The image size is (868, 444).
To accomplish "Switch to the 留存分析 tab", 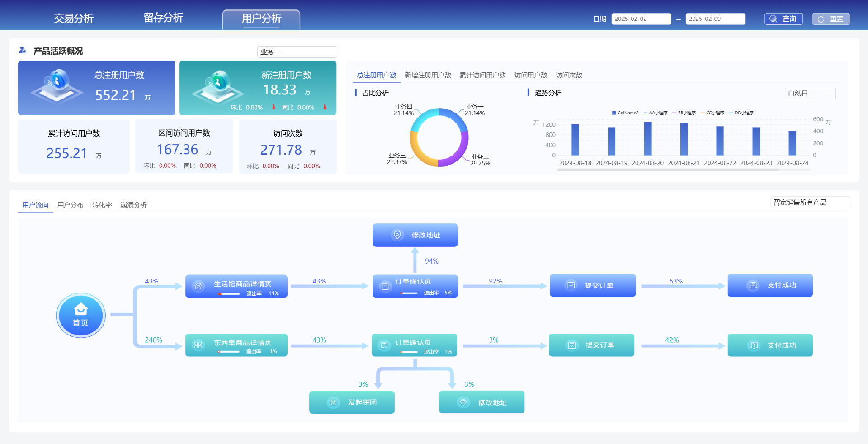I will (163, 18).
